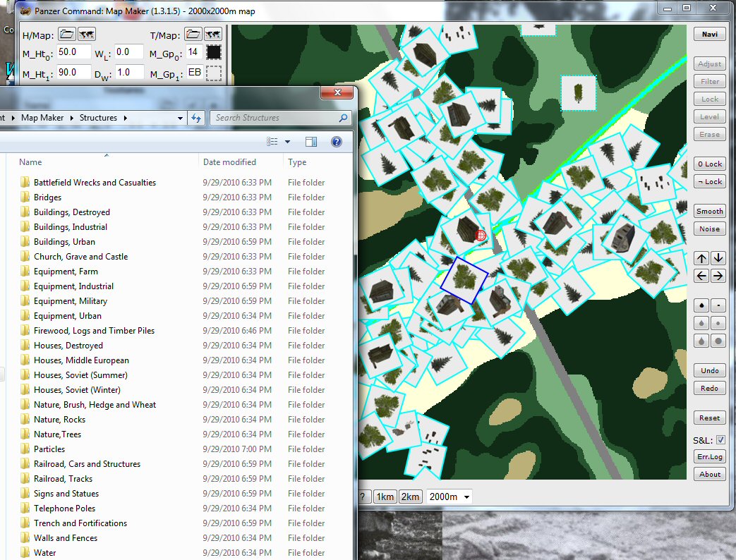This screenshot has height=560, width=736.
Task: Select the largest round brush icon
Action: pyautogui.click(x=718, y=341)
